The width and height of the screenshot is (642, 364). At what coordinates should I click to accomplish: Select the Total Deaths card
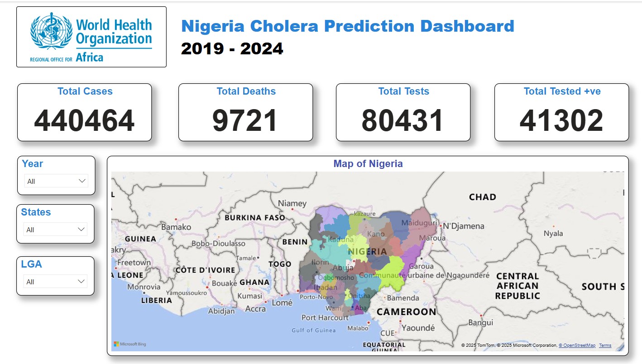pos(245,112)
